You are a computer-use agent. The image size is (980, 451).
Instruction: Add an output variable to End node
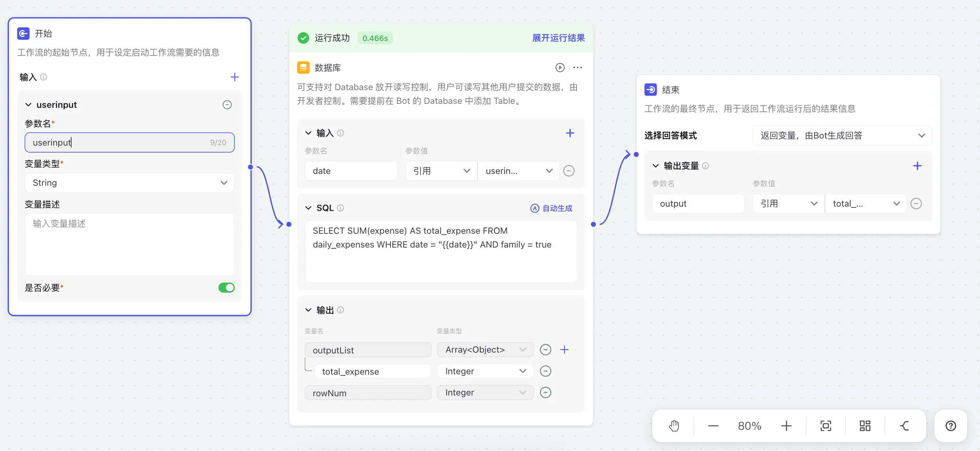tap(917, 166)
